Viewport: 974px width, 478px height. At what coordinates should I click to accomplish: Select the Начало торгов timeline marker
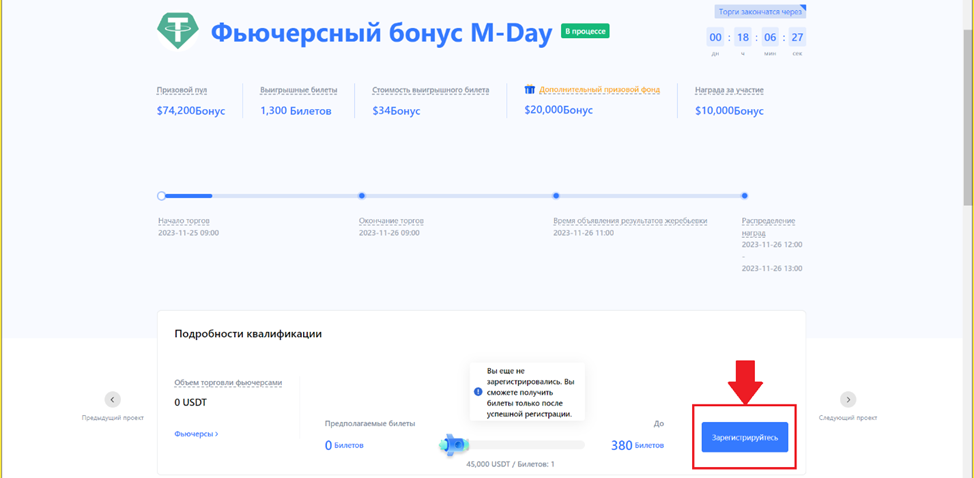(x=162, y=196)
